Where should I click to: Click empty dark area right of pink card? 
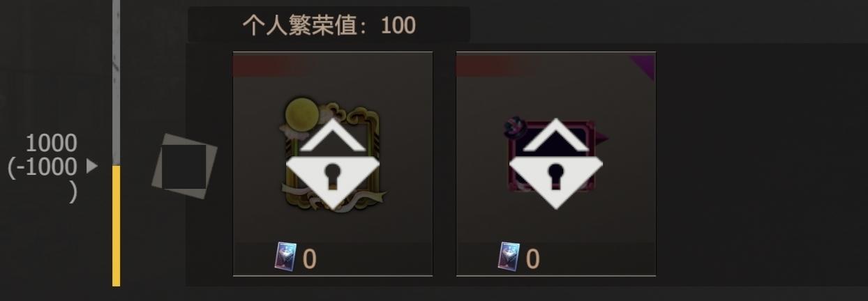click(761, 164)
